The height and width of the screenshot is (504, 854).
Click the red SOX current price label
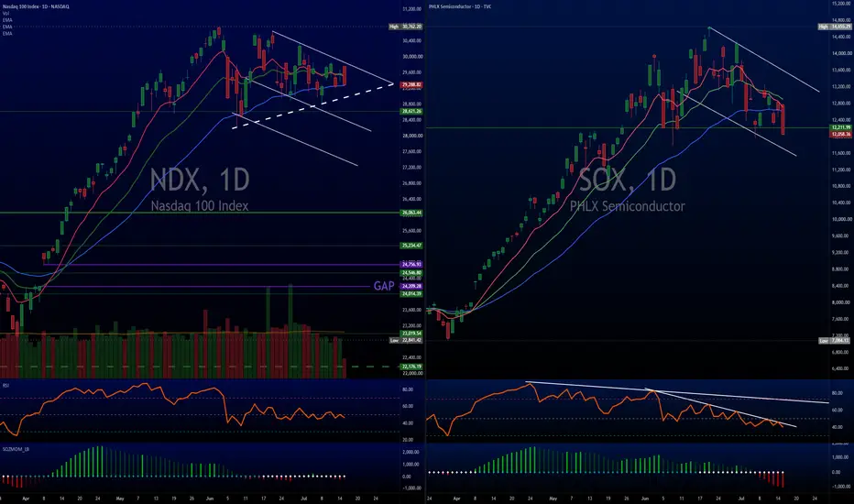tap(840, 134)
